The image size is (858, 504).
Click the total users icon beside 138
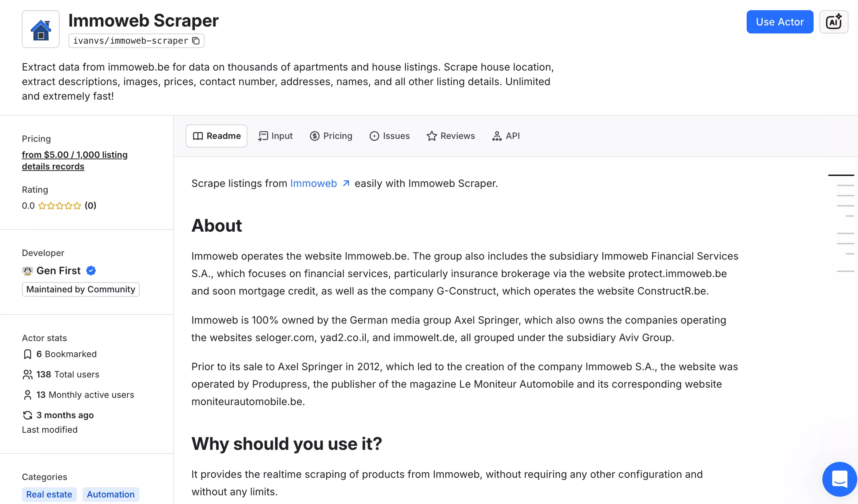27,375
